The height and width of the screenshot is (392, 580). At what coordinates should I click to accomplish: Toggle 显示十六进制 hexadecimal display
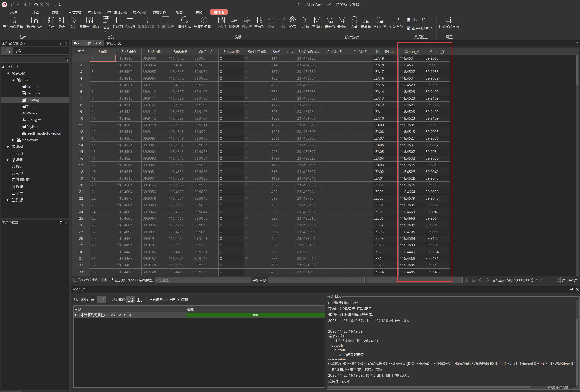tap(89, 23)
